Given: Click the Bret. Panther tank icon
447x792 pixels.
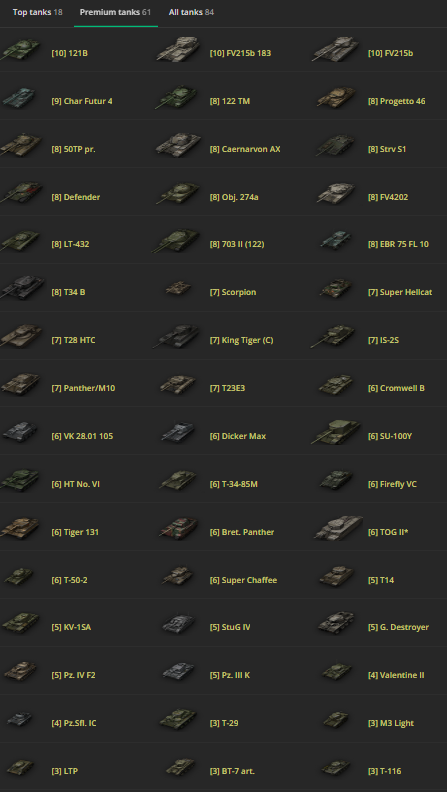Looking at the screenshot, I should tap(178, 528).
